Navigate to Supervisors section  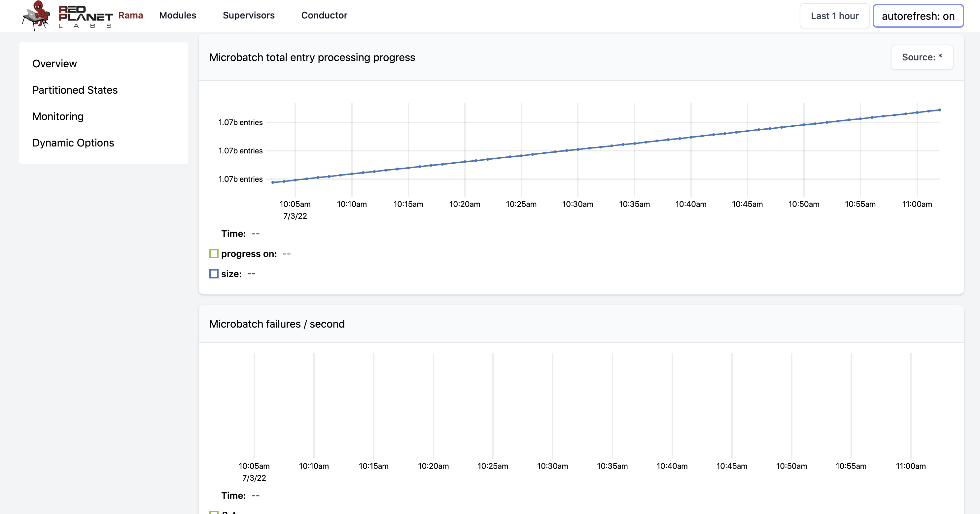pyautogui.click(x=248, y=16)
